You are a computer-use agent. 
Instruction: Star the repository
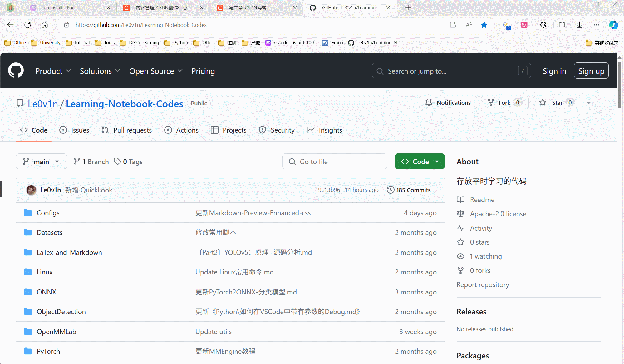pos(557,103)
